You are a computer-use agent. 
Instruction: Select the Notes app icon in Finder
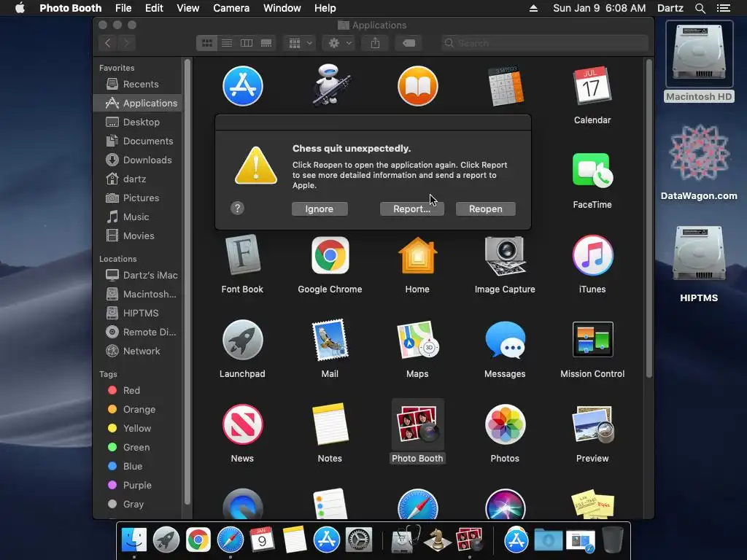click(x=330, y=424)
